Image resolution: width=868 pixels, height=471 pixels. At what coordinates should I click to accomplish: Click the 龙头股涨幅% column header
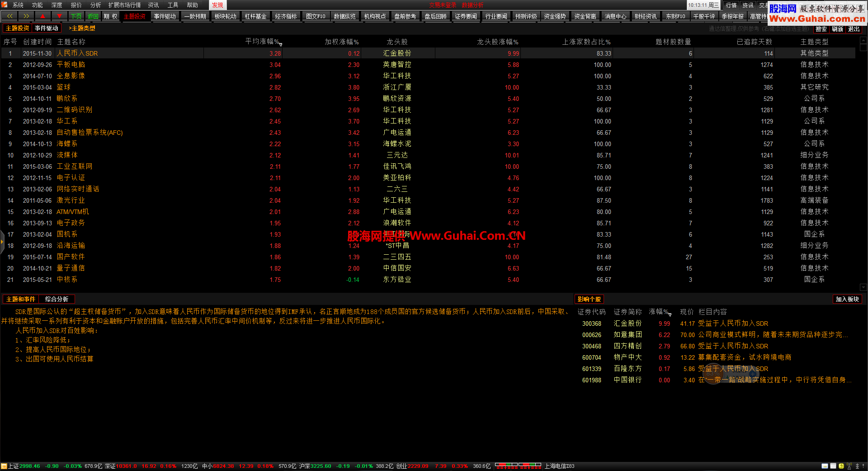point(497,42)
